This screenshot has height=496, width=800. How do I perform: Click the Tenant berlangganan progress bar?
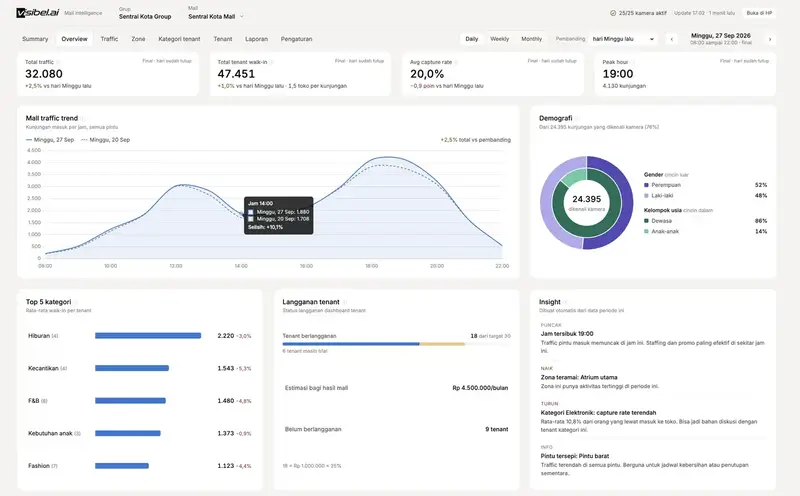tap(396, 344)
